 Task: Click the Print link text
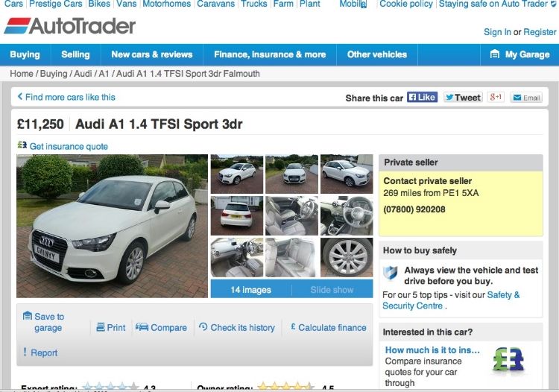pos(116,327)
